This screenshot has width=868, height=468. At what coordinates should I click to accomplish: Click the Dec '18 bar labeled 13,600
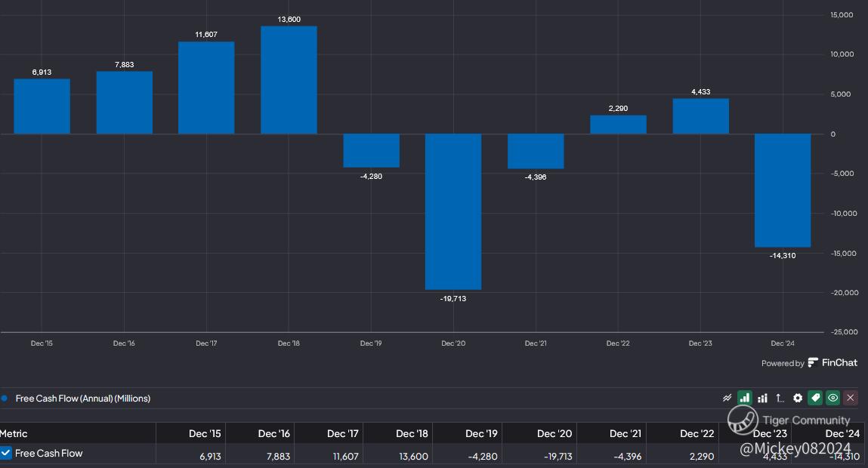289,80
